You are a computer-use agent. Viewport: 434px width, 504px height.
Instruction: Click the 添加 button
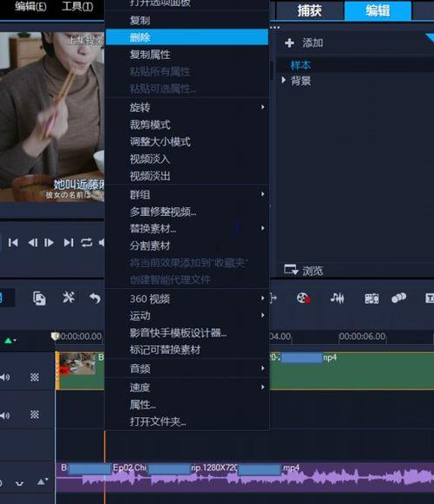(304, 43)
